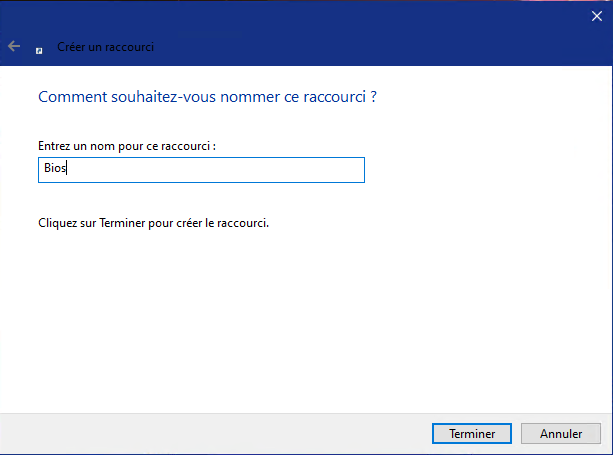
Task: Click the label "Entrez un nom pour ce raccourci :"
Action: tap(127, 146)
